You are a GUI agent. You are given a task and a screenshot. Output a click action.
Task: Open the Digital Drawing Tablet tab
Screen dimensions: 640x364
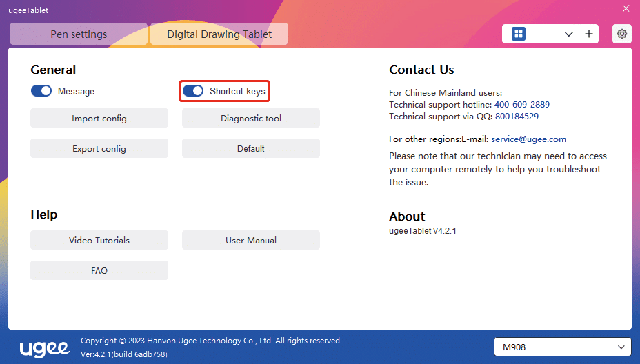coord(219,34)
